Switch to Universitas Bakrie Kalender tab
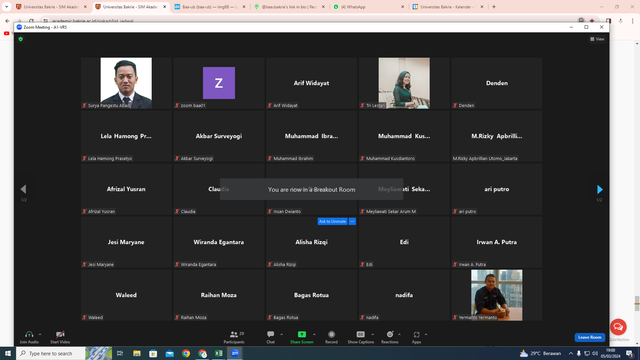Image resolution: width=640 pixels, height=360 pixels. [x=448, y=7]
